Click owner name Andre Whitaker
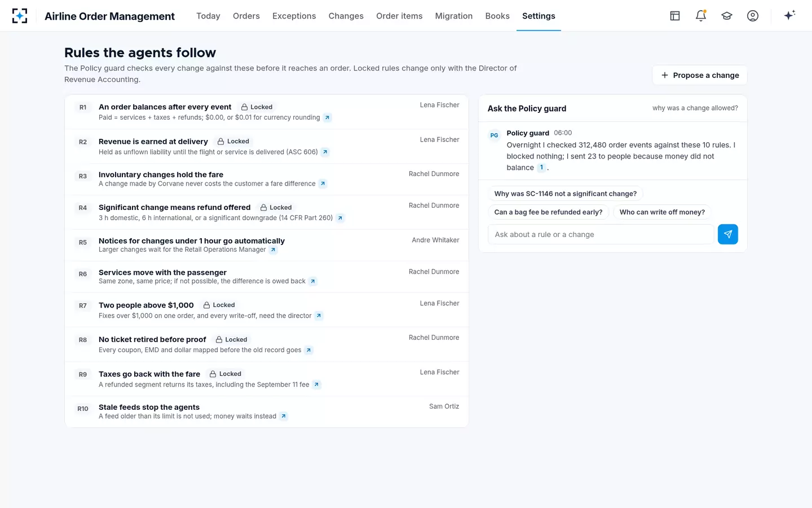 tap(435, 240)
